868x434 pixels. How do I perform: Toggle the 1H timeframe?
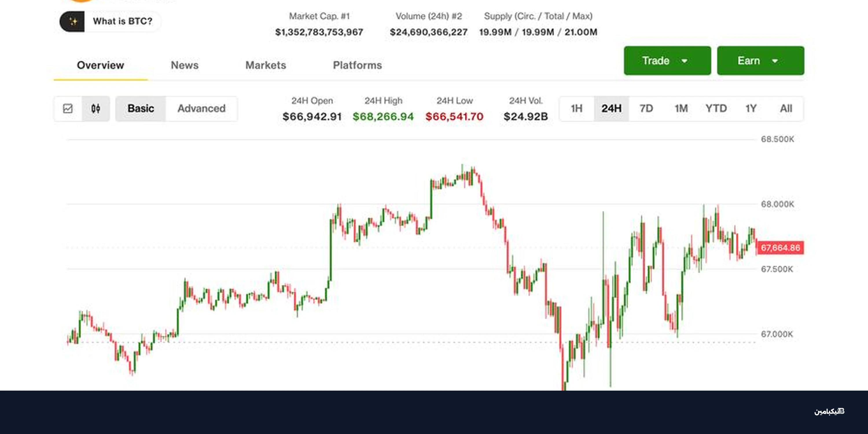[x=577, y=108]
